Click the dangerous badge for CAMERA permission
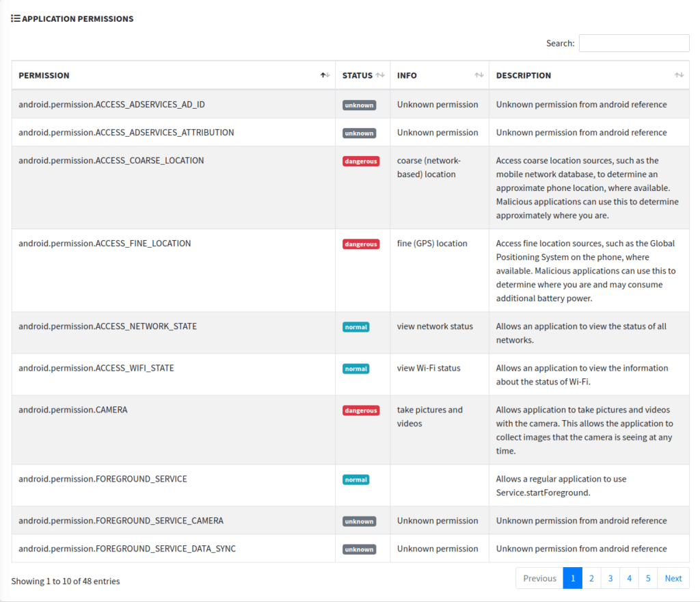This screenshot has width=700, height=602. tap(361, 410)
